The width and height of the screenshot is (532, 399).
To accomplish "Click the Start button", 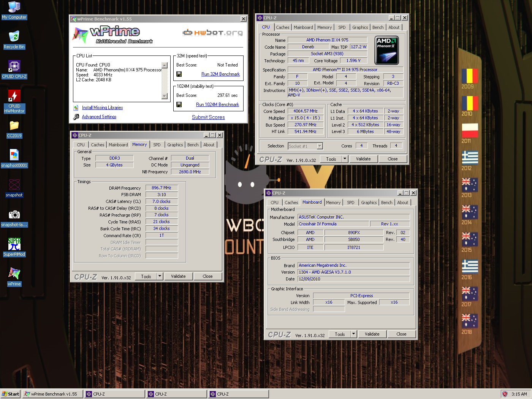I will click(x=10, y=394).
